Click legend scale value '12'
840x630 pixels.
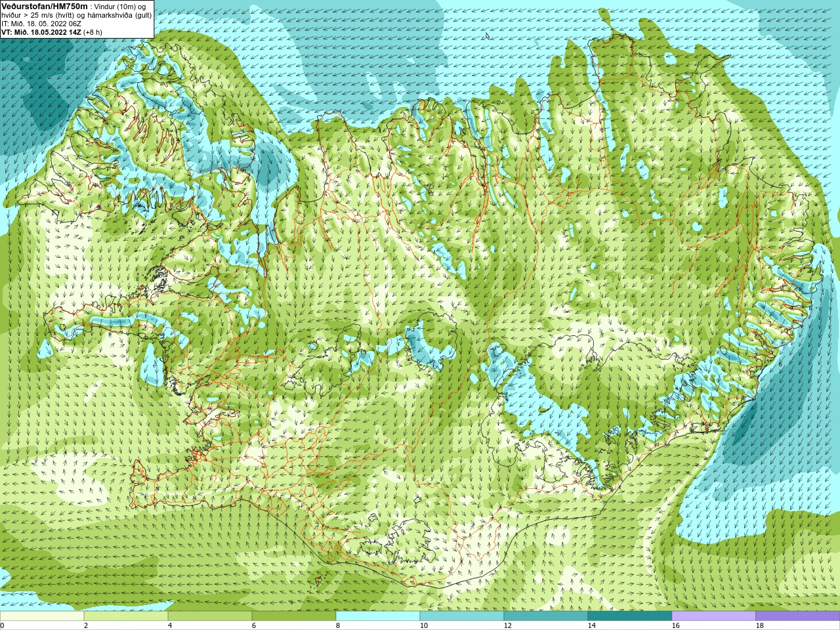coord(507,625)
